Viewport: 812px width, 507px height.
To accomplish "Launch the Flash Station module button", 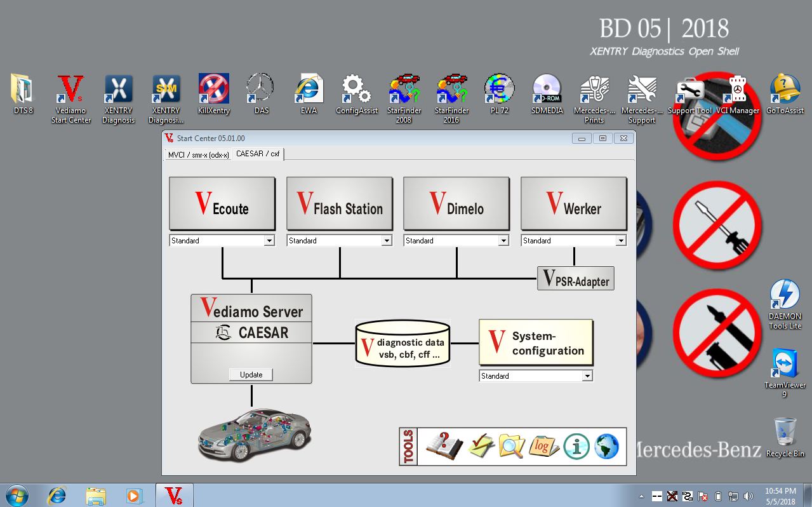I will (x=340, y=203).
